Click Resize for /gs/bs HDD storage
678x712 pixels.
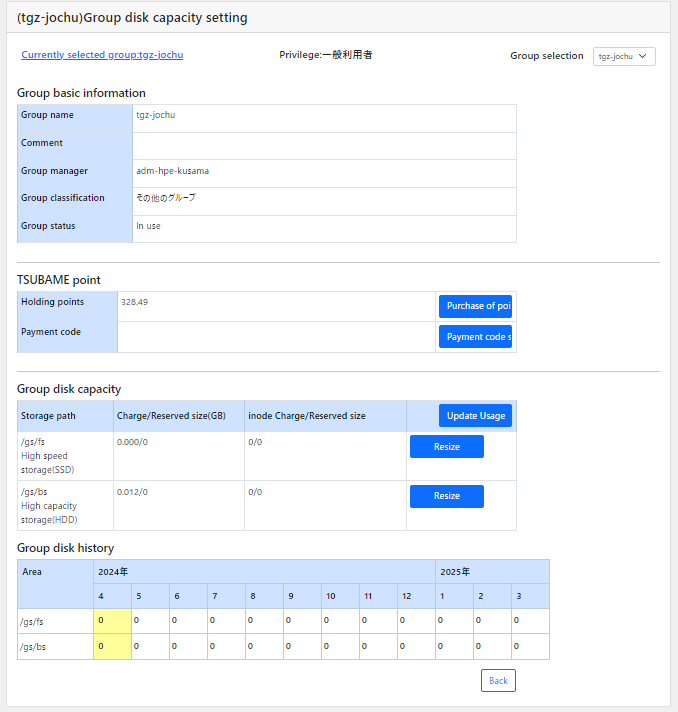pyautogui.click(x=447, y=496)
